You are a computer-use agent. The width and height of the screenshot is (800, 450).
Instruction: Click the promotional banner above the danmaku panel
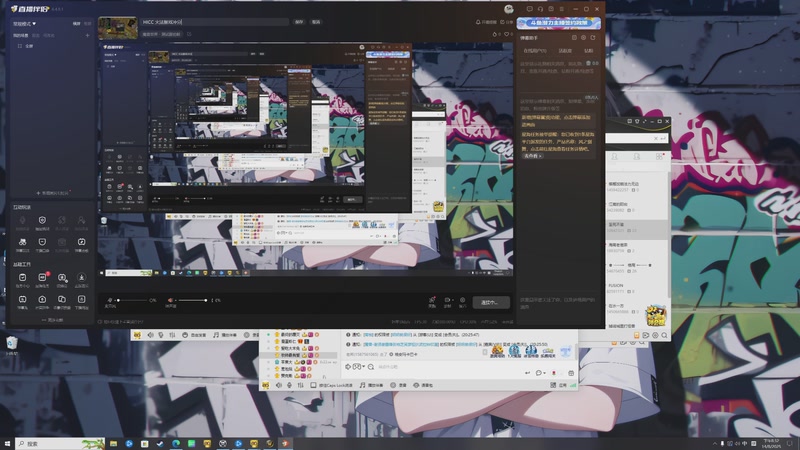pyautogui.click(x=559, y=23)
